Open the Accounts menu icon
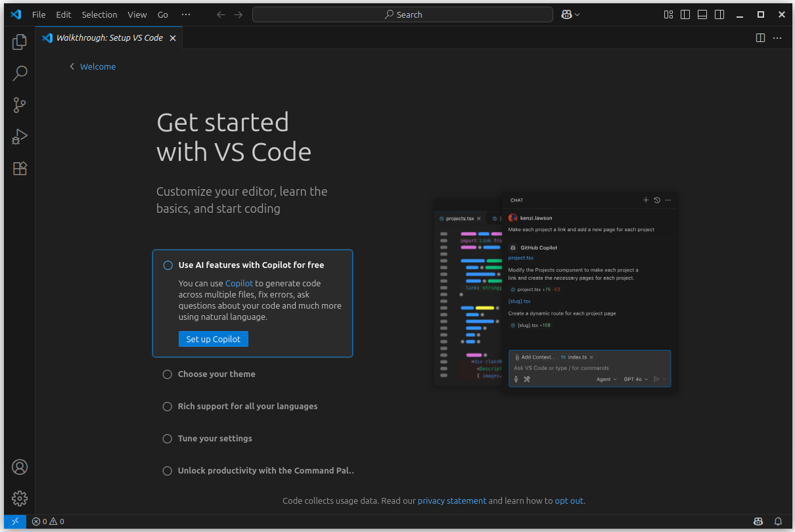795x532 pixels. click(20, 467)
